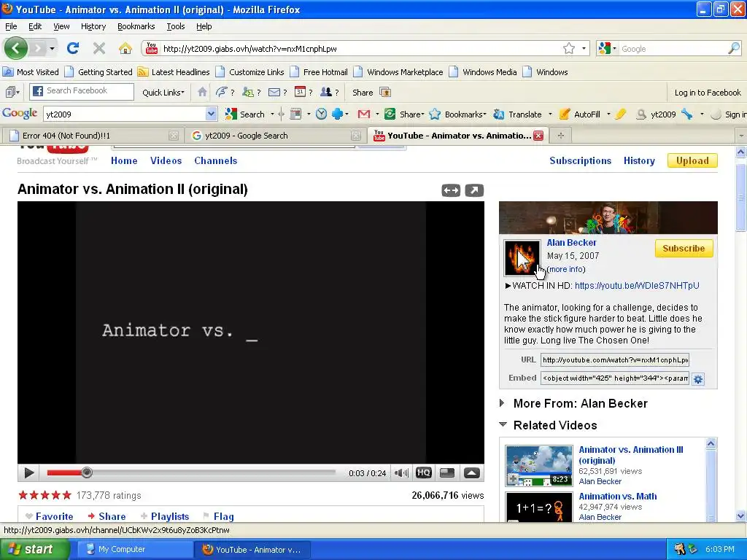747x560 pixels.
Task: Open Google toolbar clock icon
Action: (x=321, y=114)
